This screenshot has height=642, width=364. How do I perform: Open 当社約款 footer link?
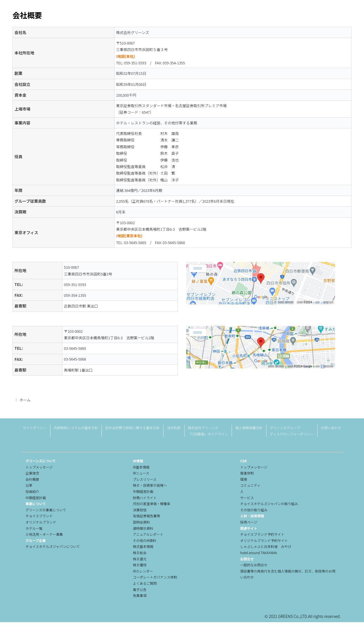click(174, 428)
